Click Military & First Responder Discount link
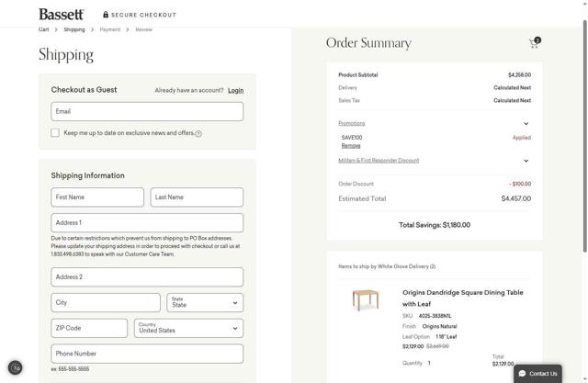Image resolution: width=588 pixels, height=383 pixels. coord(379,160)
